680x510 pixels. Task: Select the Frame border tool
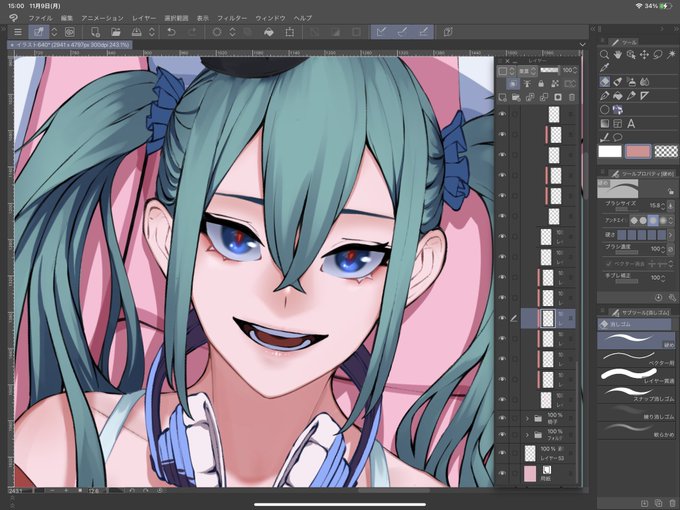click(x=618, y=124)
